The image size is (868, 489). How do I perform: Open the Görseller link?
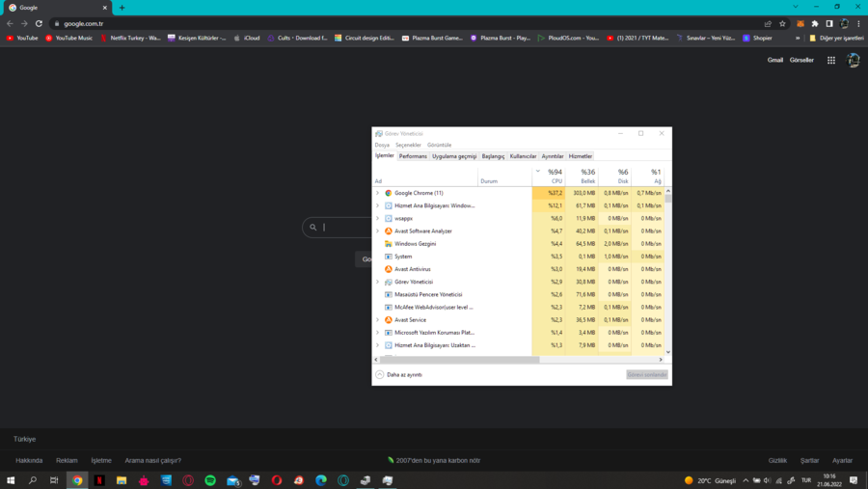(801, 60)
